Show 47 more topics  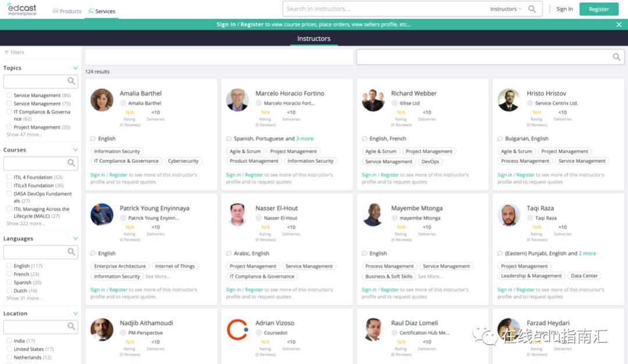(x=24, y=134)
